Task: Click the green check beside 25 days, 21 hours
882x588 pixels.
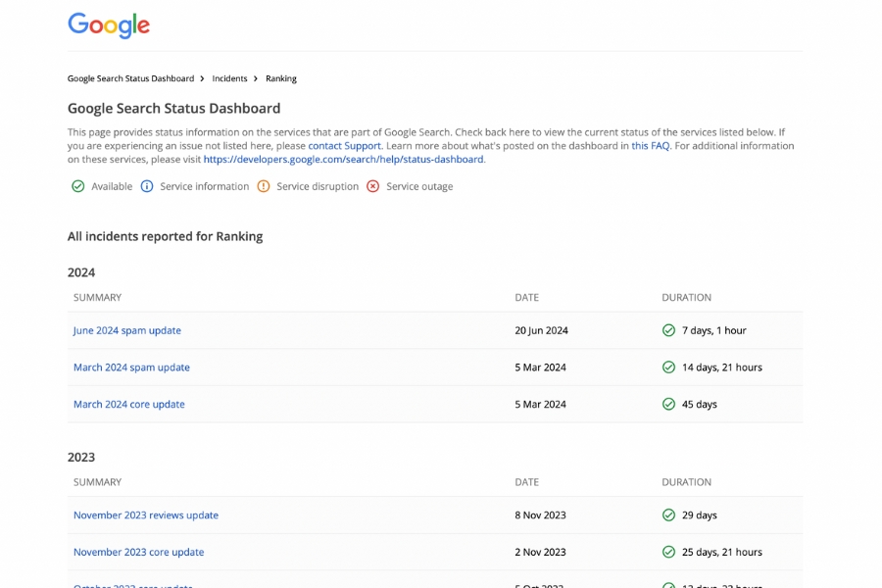Action: point(669,552)
